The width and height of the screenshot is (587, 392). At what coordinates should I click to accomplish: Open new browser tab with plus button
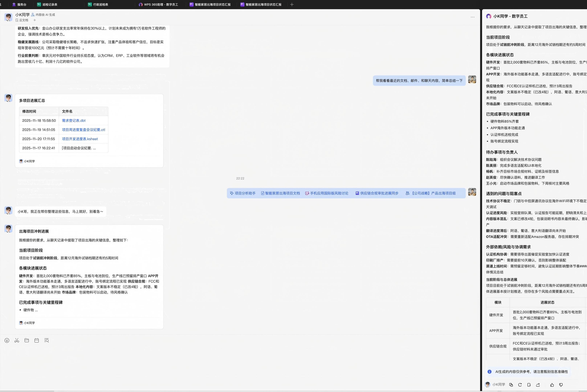pyautogui.click(x=292, y=5)
